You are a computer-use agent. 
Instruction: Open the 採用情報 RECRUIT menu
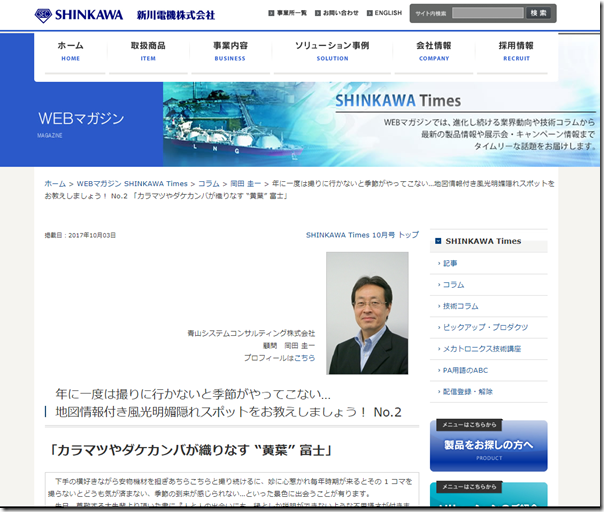tap(516, 52)
